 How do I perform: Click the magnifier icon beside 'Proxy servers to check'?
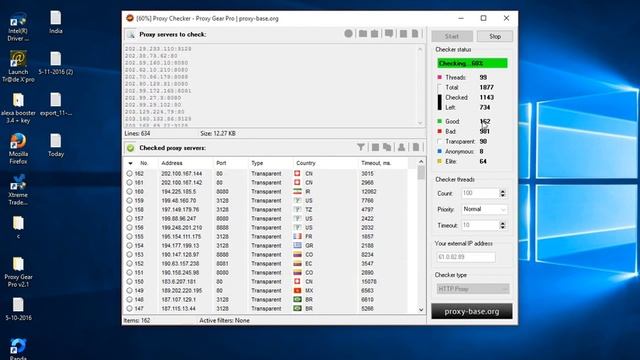(131, 35)
